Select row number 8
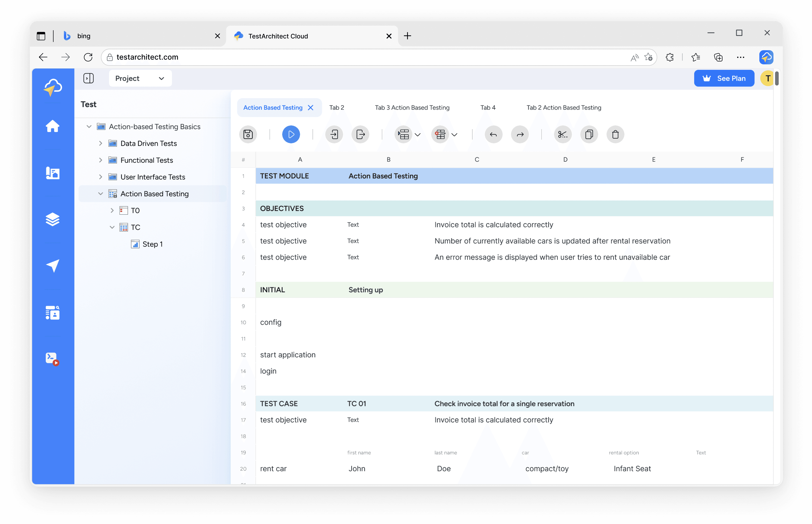Viewport: 812px width, 524px height. coord(243,290)
